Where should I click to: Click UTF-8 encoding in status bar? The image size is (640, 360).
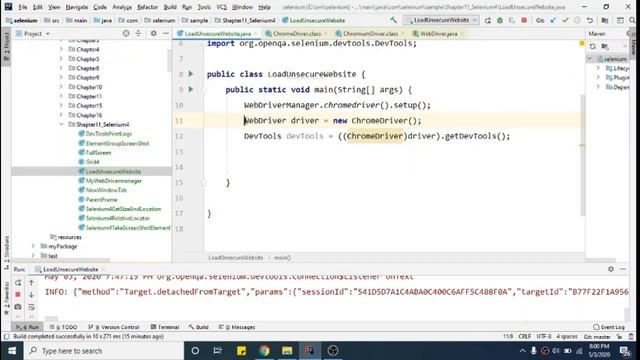pos(544,337)
